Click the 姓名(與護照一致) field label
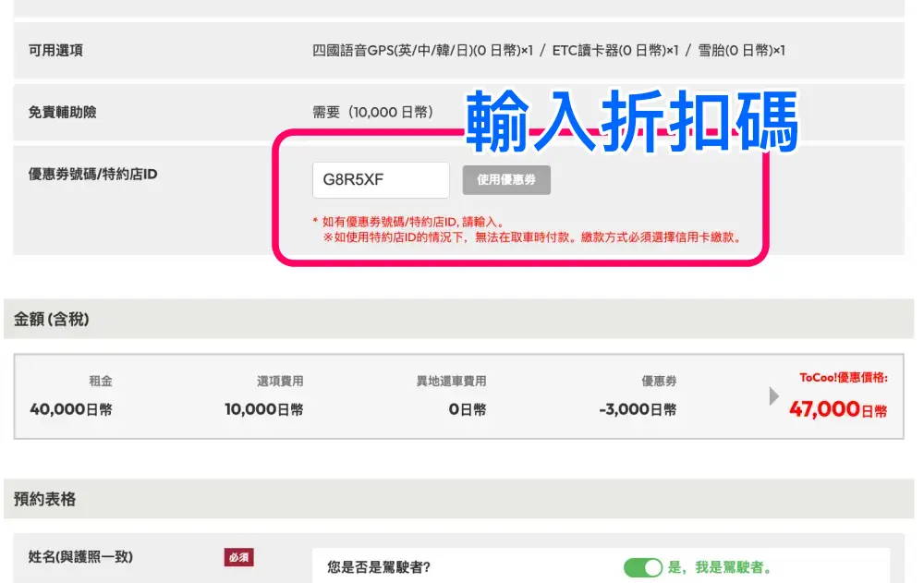This screenshot has width=924, height=583. (80, 557)
